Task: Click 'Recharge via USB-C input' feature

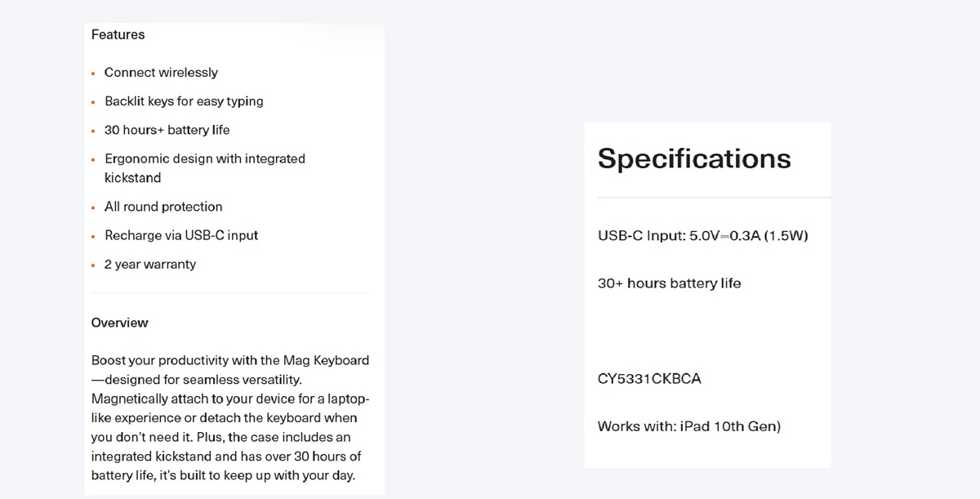Action: 181,235
